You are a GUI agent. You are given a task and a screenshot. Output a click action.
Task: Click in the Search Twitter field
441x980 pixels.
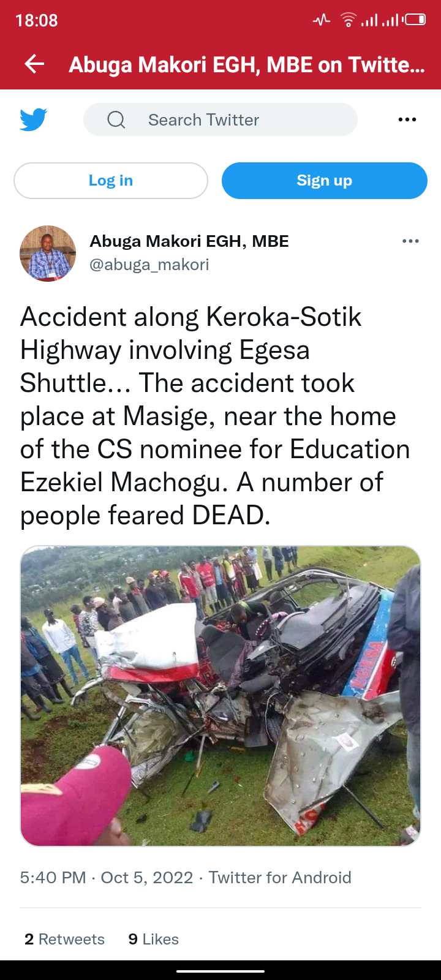click(x=221, y=119)
